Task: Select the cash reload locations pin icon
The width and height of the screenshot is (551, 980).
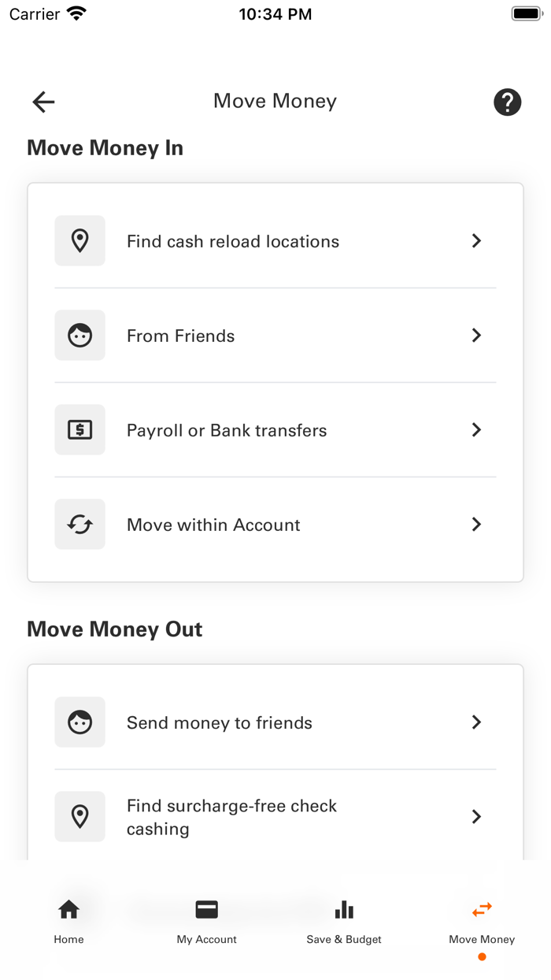Action: 80,240
